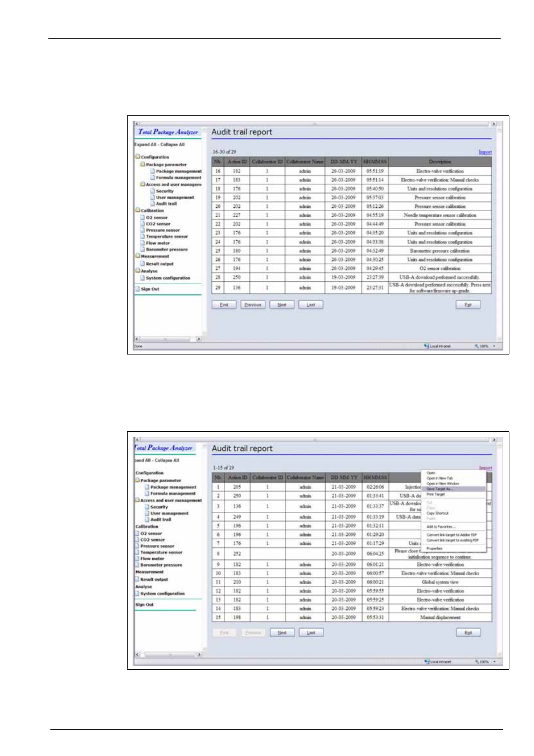Open System configuration page icon in 16-30 report
Screen dimensions: 534x756
(143, 278)
